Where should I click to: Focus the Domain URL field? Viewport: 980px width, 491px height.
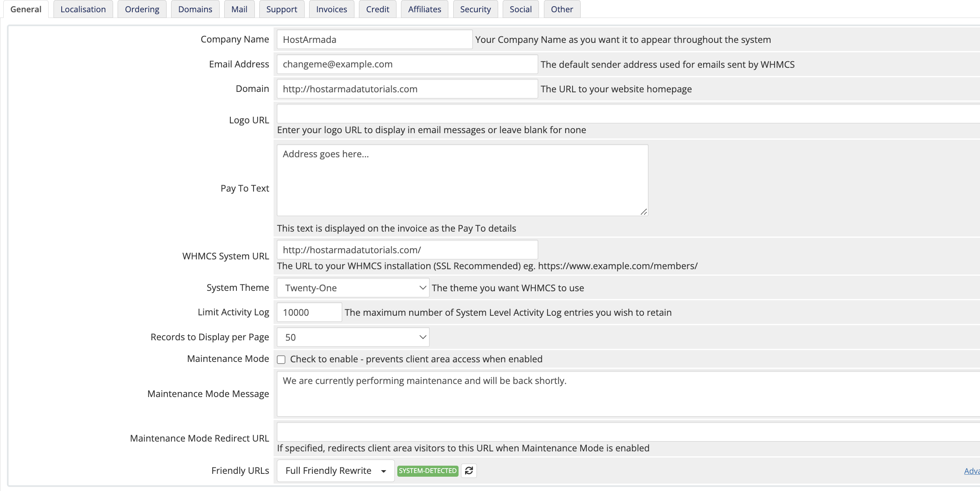[408, 89]
